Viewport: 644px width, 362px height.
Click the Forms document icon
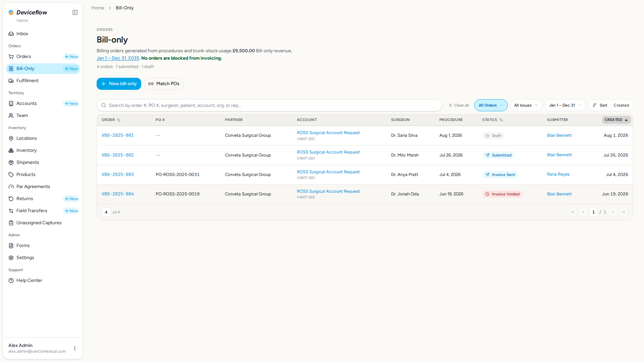(11, 246)
